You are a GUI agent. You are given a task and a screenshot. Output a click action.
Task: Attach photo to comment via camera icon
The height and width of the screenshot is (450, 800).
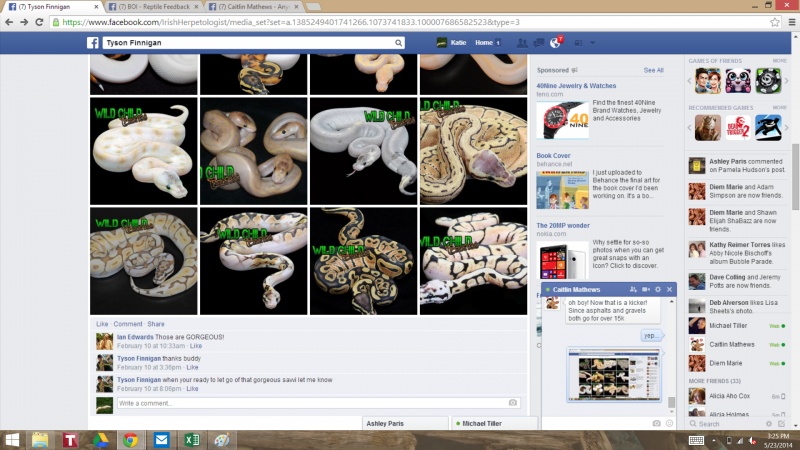coord(513,403)
